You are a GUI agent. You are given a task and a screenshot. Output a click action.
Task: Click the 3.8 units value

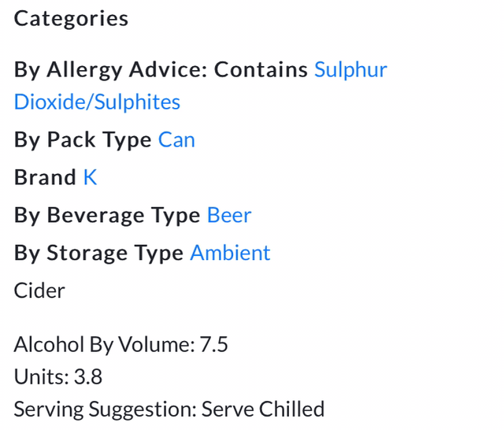[x=88, y=376]
